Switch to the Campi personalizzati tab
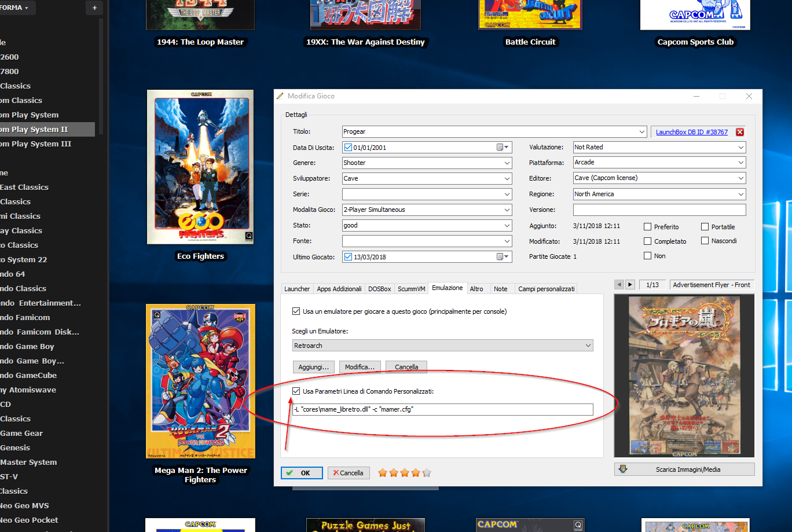This screenshot has width=792, height=532. click(x=547, y=289)
